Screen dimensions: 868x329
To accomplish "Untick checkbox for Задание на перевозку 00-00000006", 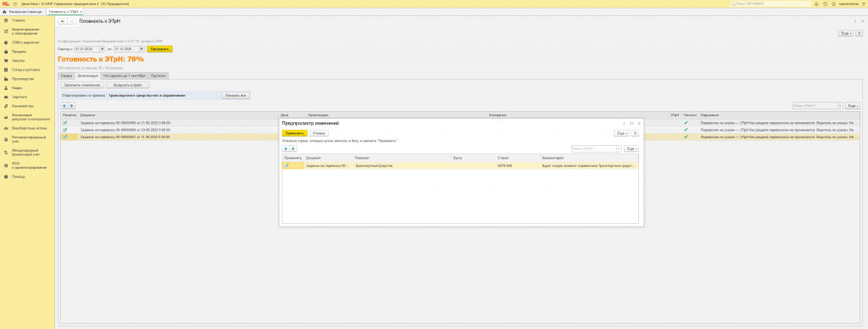I will tap(64, 130).
